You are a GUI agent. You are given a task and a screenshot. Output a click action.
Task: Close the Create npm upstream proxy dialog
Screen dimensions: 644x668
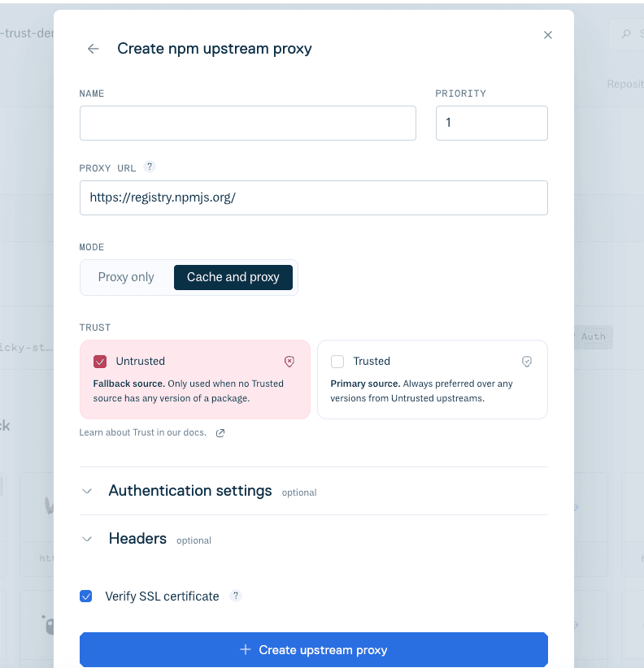coord(548,35)
